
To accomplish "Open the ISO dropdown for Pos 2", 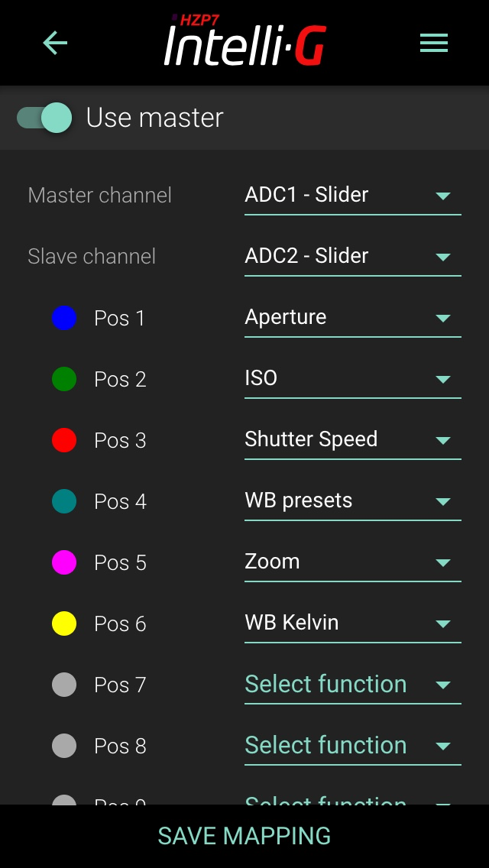I will click(352, 379).
